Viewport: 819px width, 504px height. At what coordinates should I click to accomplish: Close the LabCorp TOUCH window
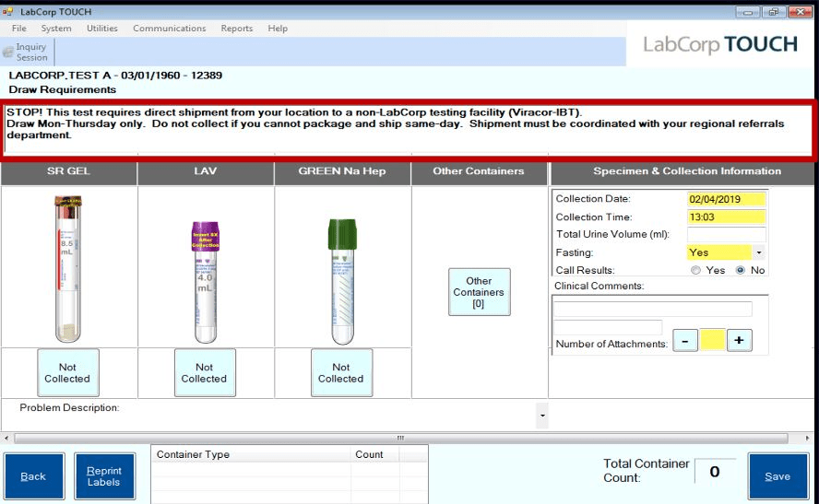[x=800, y=11]
